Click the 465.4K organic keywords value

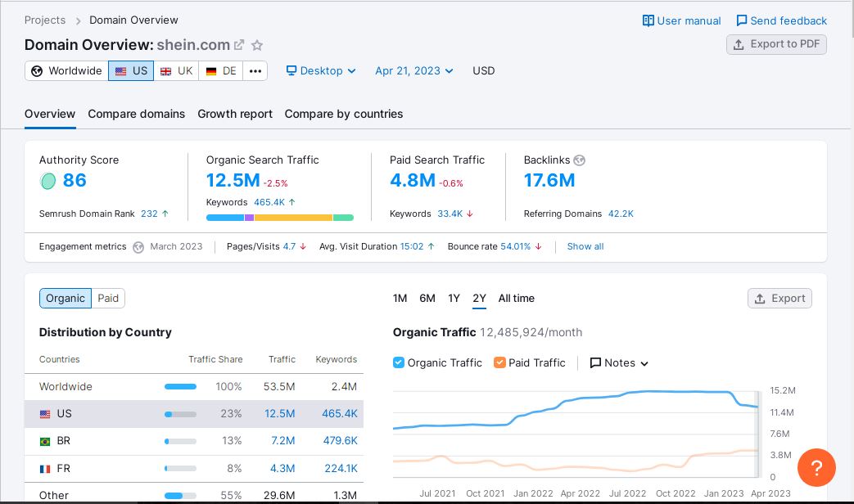click(269, 202)
